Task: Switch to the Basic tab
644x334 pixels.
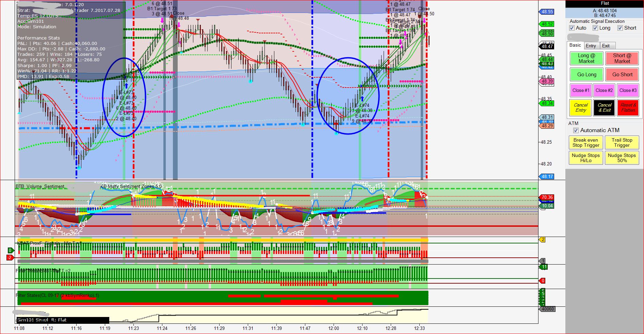Action: pyautogui.click(x=575, y=45)
